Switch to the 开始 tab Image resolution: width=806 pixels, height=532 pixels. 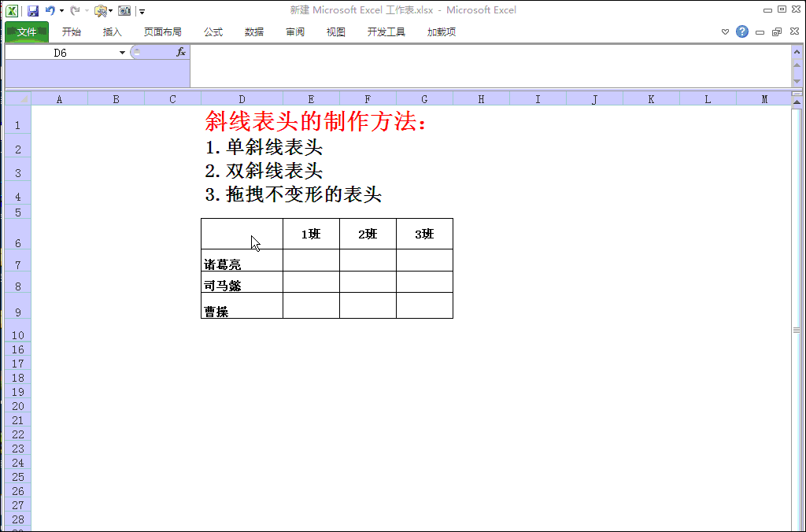[x=72, y=31]
